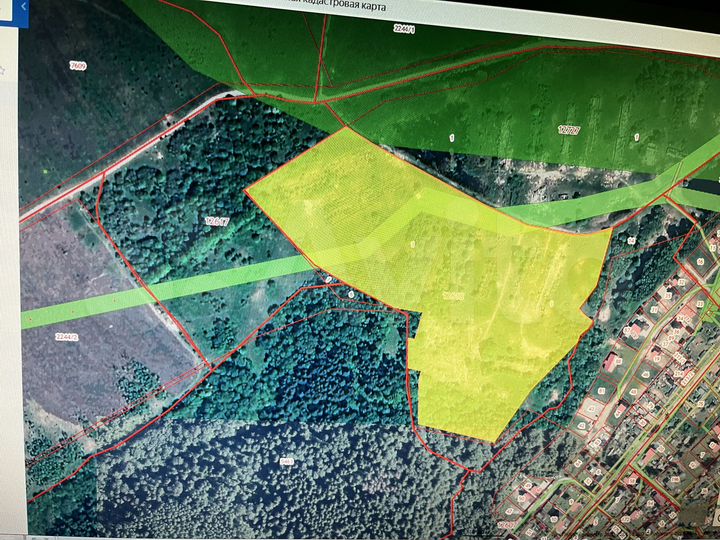Click the small marker at yellow parcel's left corner

pos(329,277)
